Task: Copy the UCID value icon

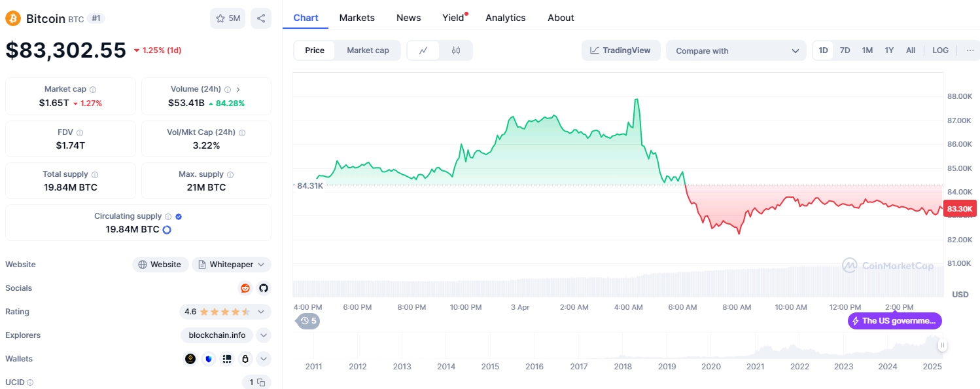Action: point(260,382)
